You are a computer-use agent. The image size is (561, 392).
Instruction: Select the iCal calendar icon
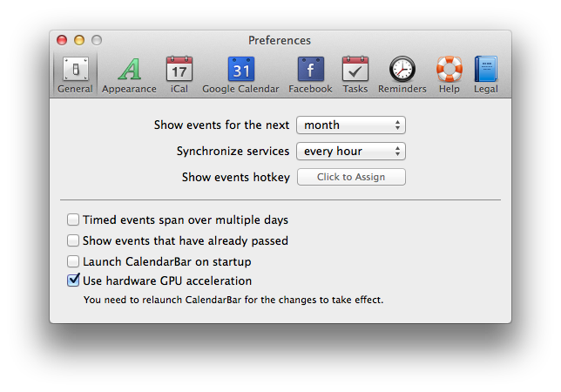179,69
